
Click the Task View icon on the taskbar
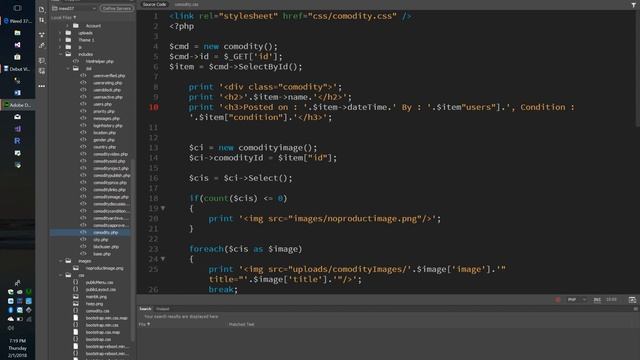(x=17, y=8)
